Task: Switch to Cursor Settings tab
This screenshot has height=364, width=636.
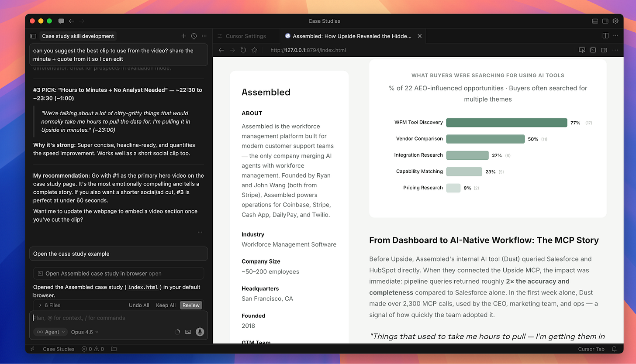Action: click(246, 36)
